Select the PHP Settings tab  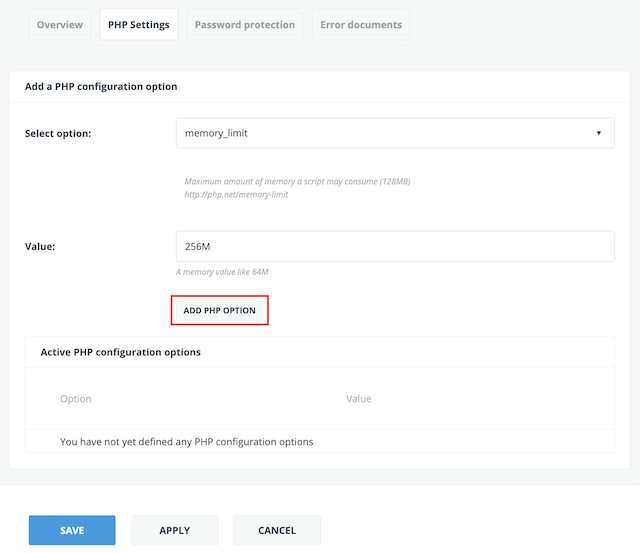point(139,24)
